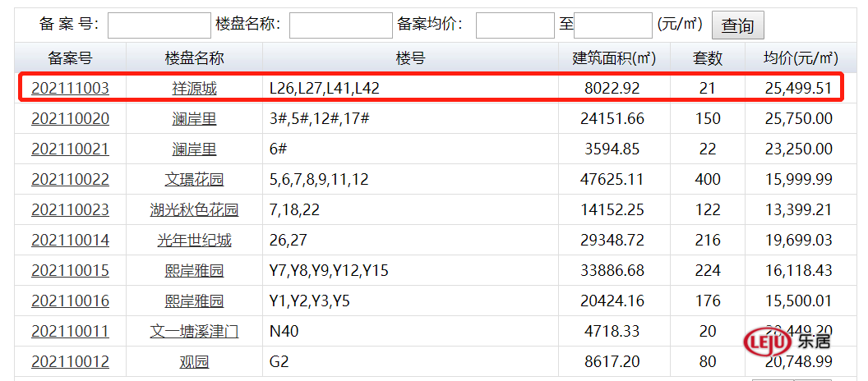Click the maximum 备案均价 input box after 至

pyautogui.click(x=613, y=25)
